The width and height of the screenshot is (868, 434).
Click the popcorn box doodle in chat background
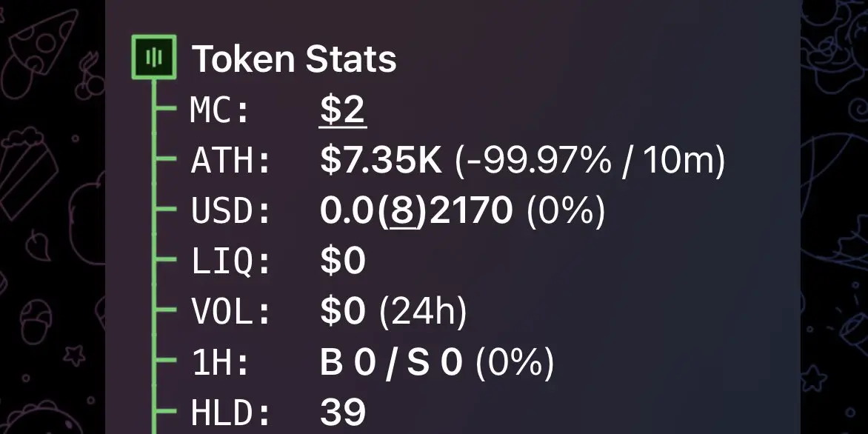coord(27,172)
